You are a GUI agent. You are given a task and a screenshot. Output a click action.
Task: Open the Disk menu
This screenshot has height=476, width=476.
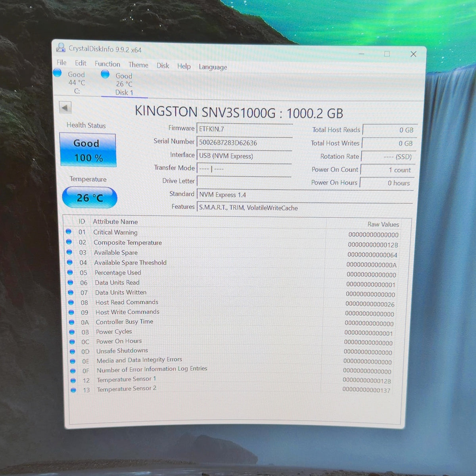tap(163, 65)
